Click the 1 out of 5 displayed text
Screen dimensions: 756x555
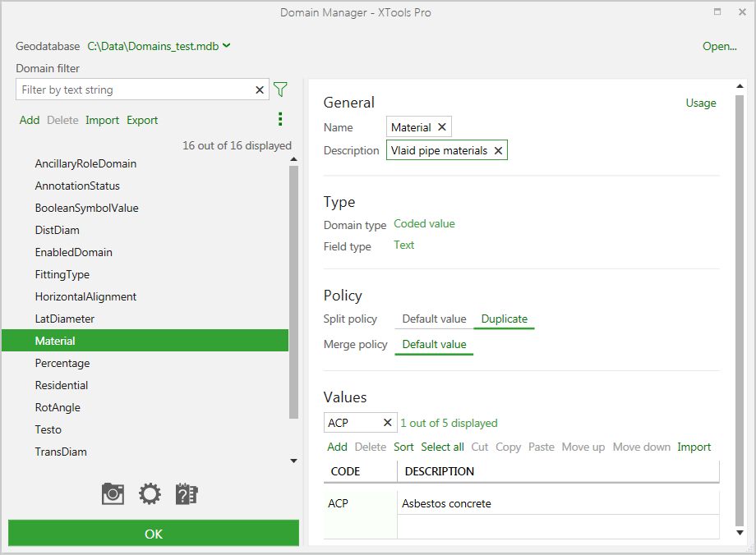(449, 423)
